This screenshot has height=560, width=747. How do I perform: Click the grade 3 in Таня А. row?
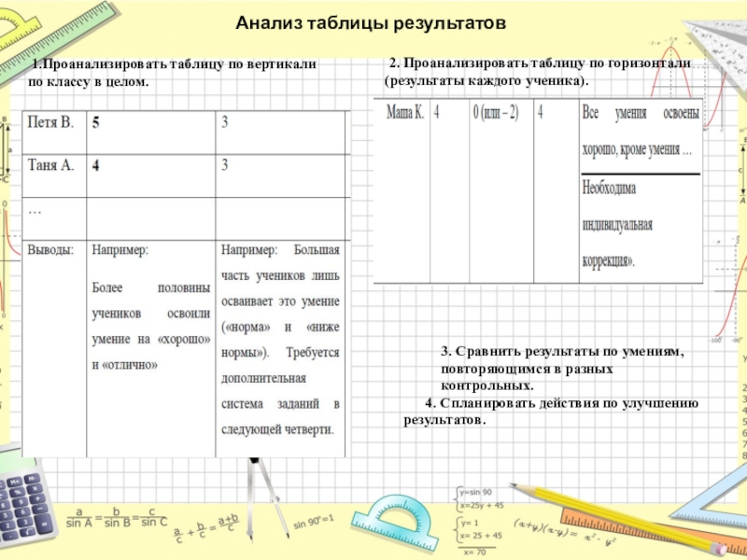[x=225, y=165]
